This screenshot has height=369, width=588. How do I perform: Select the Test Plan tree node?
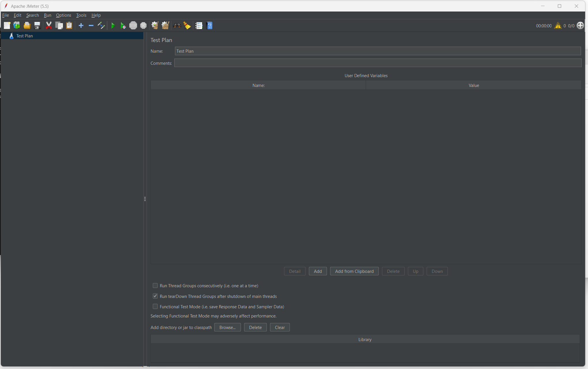(24, 36)
